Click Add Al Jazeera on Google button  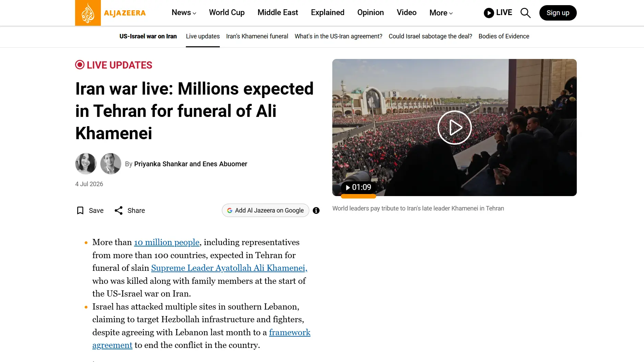[265, 210]
